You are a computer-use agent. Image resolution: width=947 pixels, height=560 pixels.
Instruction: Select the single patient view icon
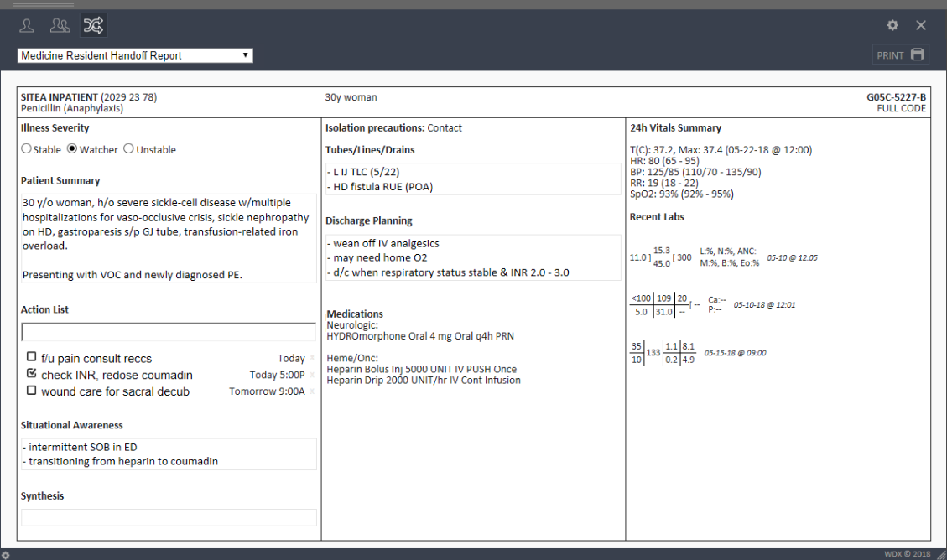click(27, 26)
